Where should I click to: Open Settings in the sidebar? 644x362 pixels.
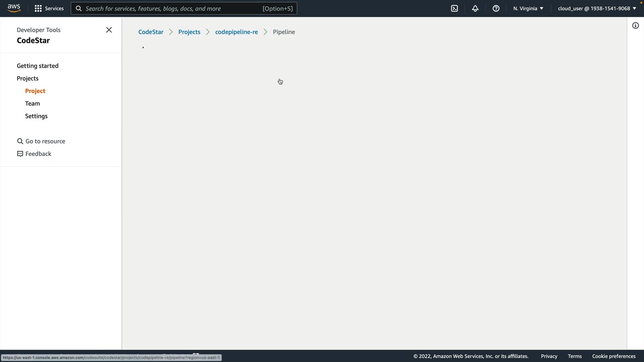[x=36, y=116]
